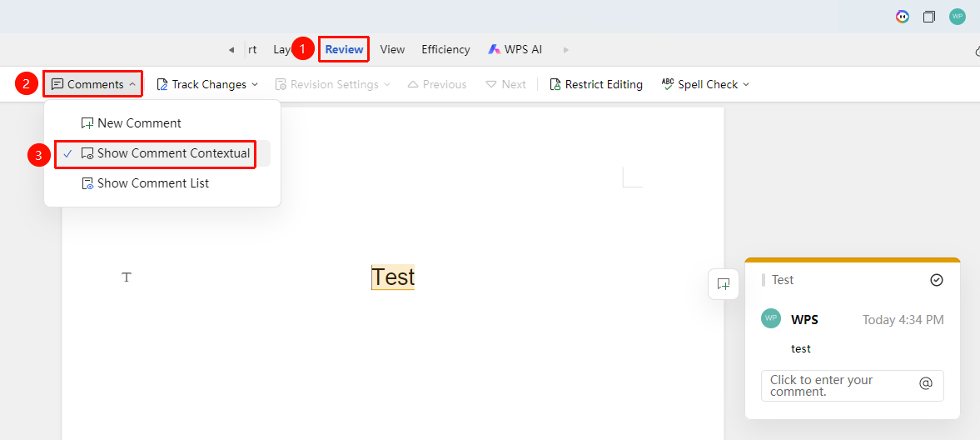Click the Track Changes pencil icon

click(162, 84)
